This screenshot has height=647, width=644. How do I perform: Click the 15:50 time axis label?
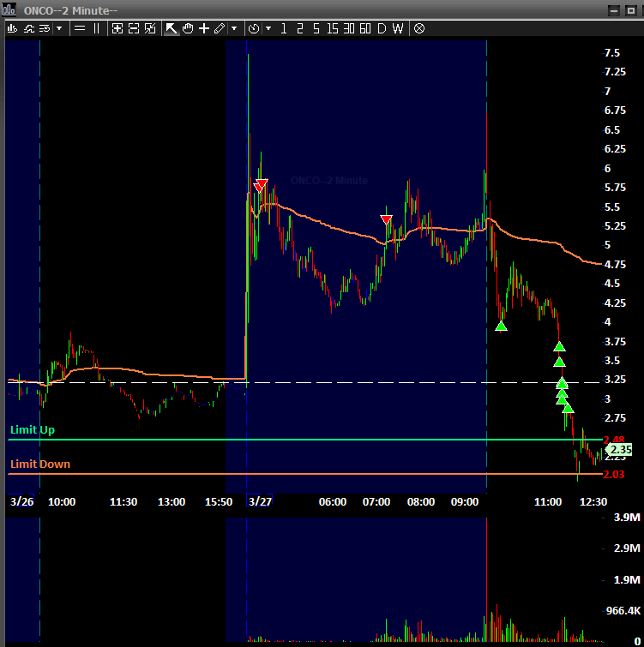pos(219,502)
